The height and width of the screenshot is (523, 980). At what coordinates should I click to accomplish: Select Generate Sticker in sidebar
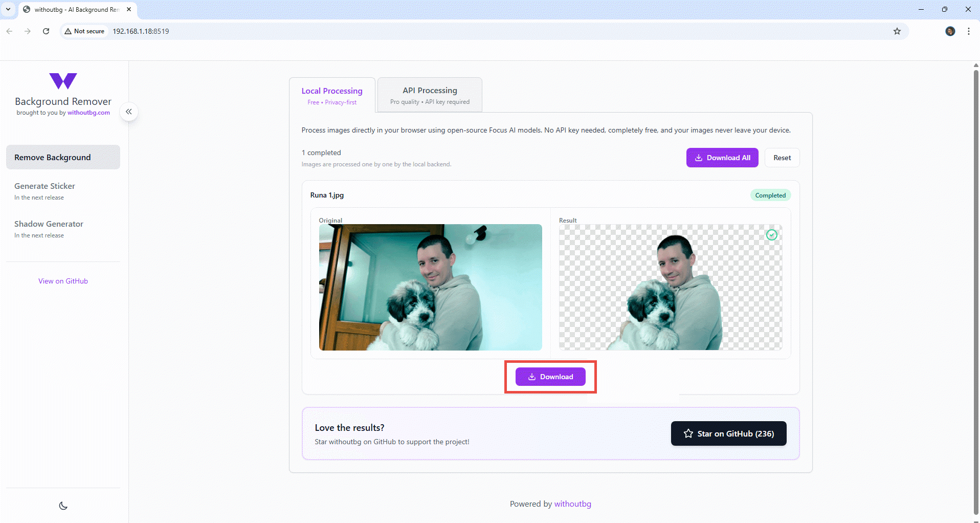[x=63, y=191]
